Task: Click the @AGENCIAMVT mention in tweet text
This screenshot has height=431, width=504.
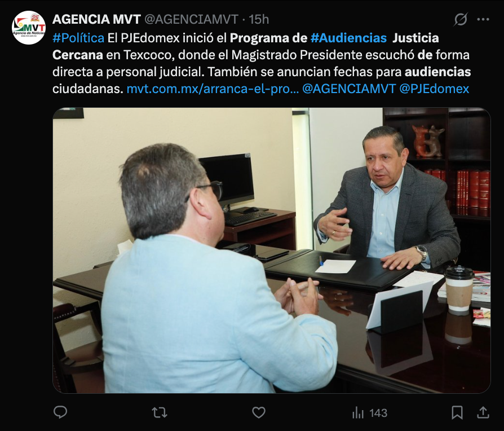Action: point(349,89)
